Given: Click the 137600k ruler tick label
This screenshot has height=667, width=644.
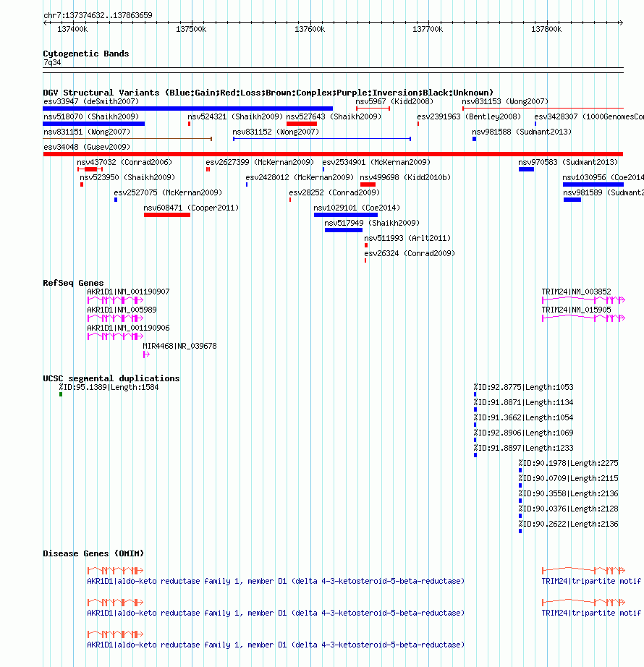Looking at the screenshot, I should click(x=310, y=29).
